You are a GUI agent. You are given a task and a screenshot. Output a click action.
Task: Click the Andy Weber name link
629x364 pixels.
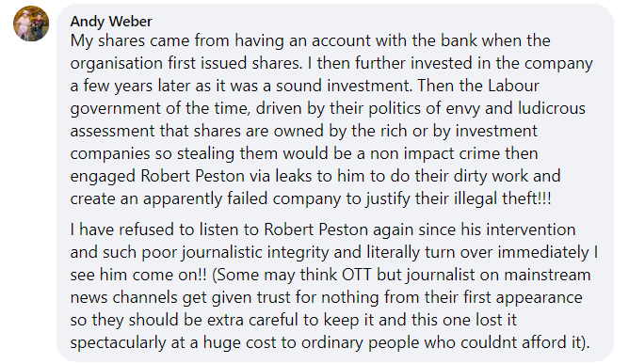[x=111, y=21]
